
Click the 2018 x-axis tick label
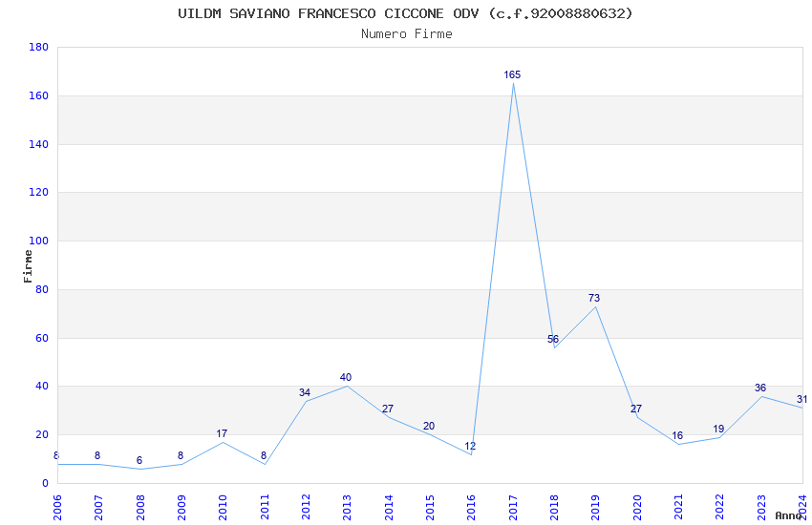click(555, 508)
